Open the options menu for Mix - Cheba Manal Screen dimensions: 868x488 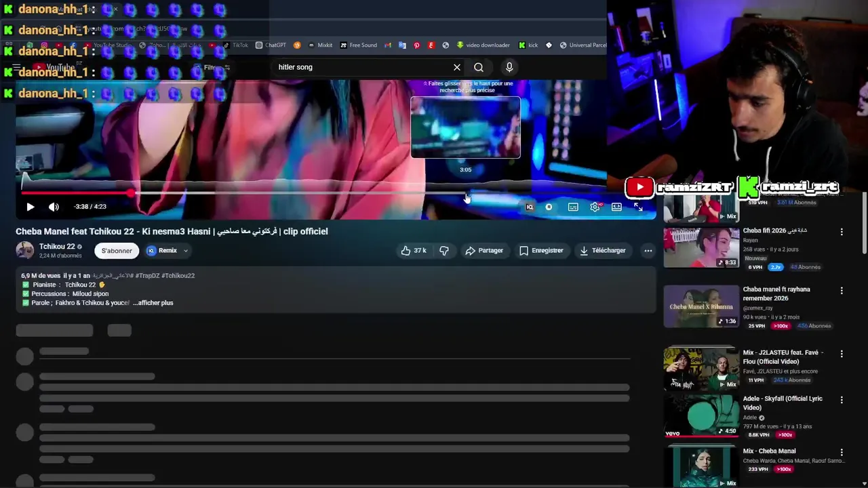point(842,452)
